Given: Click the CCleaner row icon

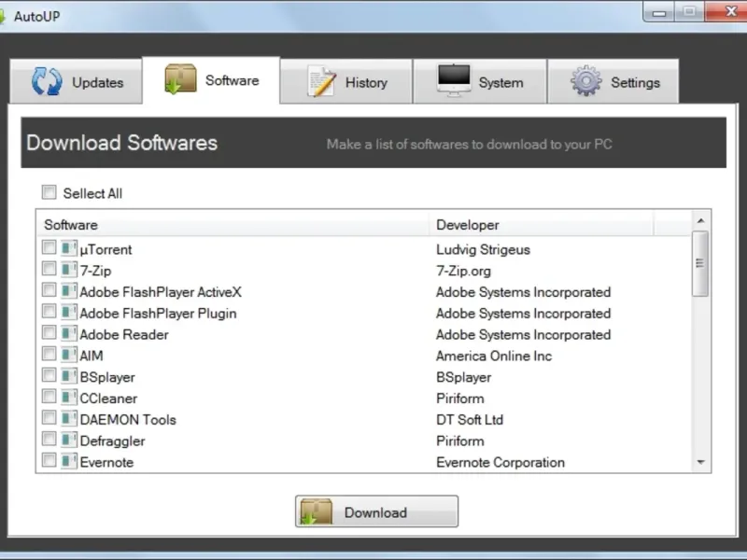Looking at the screenshot, I should pyautogui.click(x=68, y=398).
